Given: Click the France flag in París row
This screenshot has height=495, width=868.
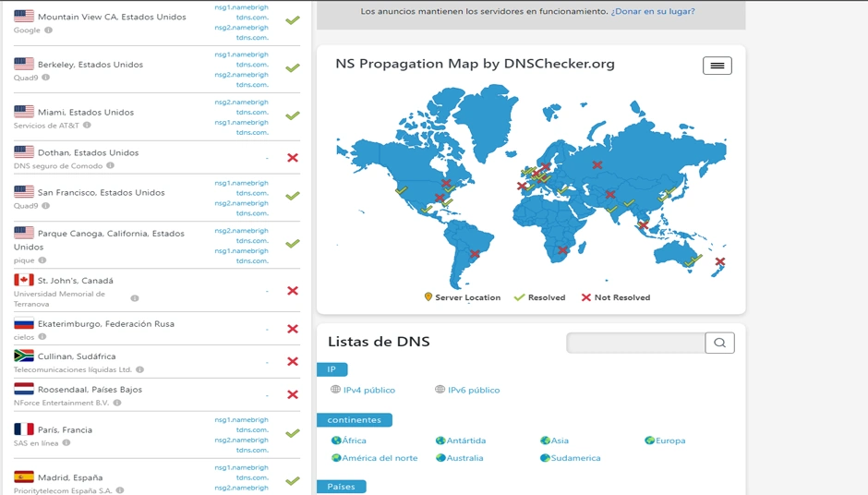Looking at the screenshot, I should pyautogui.click(x=24, y=429).
